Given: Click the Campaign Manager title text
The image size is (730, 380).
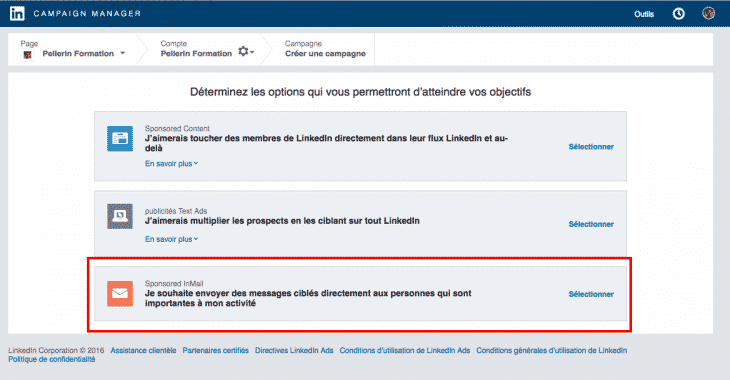Looking at the screenshot, I should pyautogui.click(x=87, y=14).
